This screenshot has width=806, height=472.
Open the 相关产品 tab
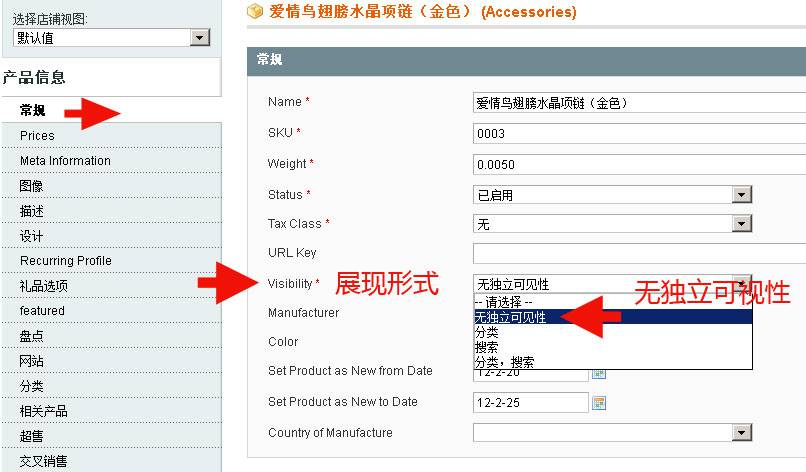tap(112, 411)
